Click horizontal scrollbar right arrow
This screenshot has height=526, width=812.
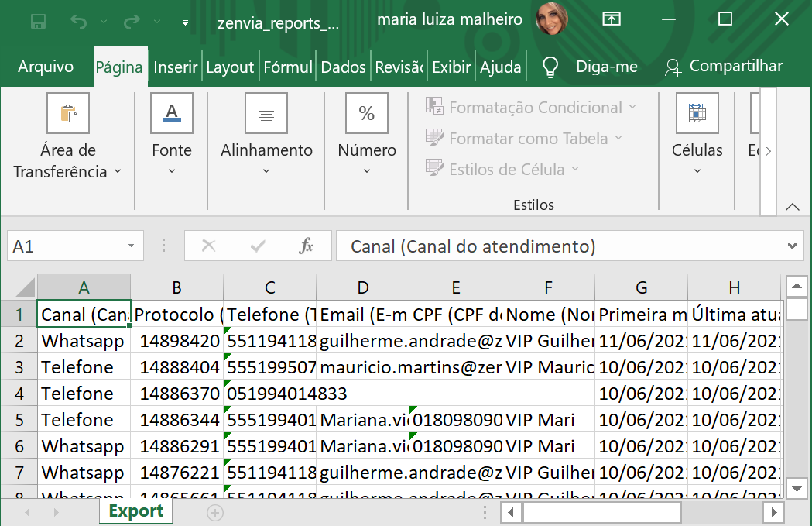pyautogui.click(x=773, y=513)
